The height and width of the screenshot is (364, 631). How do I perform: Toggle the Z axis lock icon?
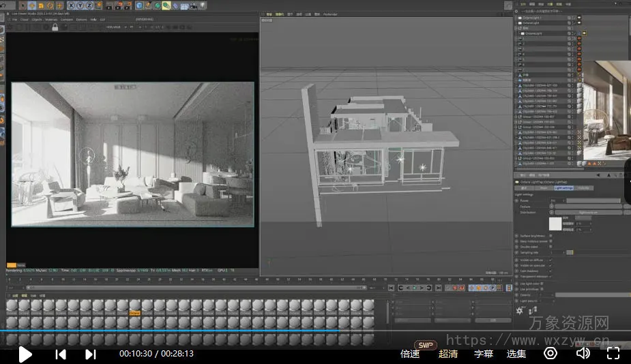[x=90, y=5]
